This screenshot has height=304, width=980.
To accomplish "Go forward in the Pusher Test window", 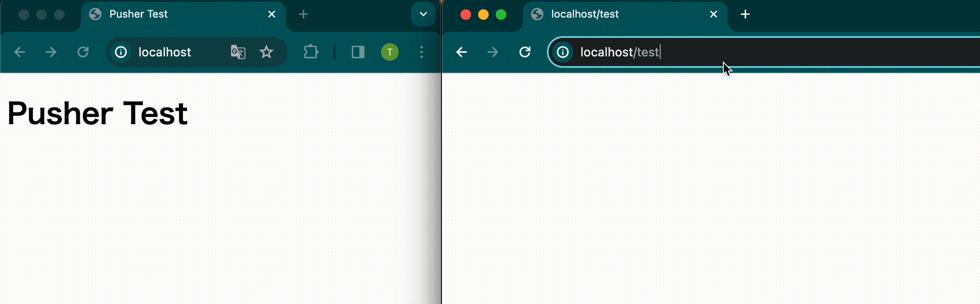I will pos(51,52).
